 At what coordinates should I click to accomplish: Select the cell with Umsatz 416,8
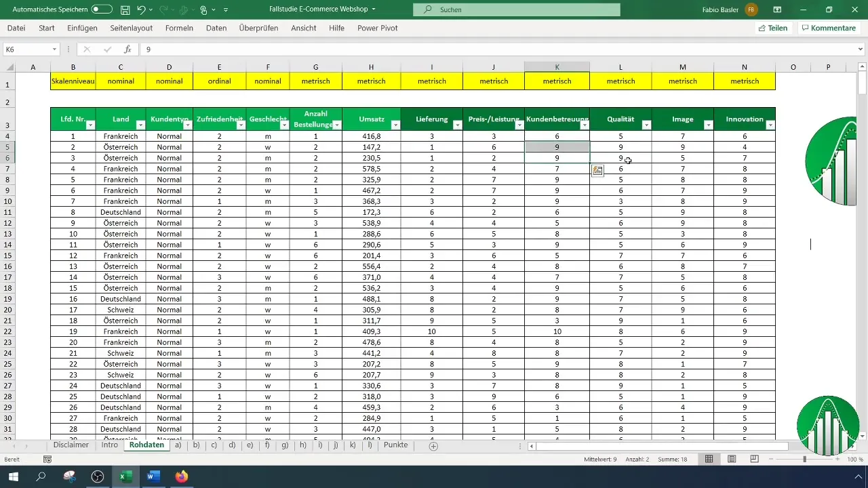point(371,136)
